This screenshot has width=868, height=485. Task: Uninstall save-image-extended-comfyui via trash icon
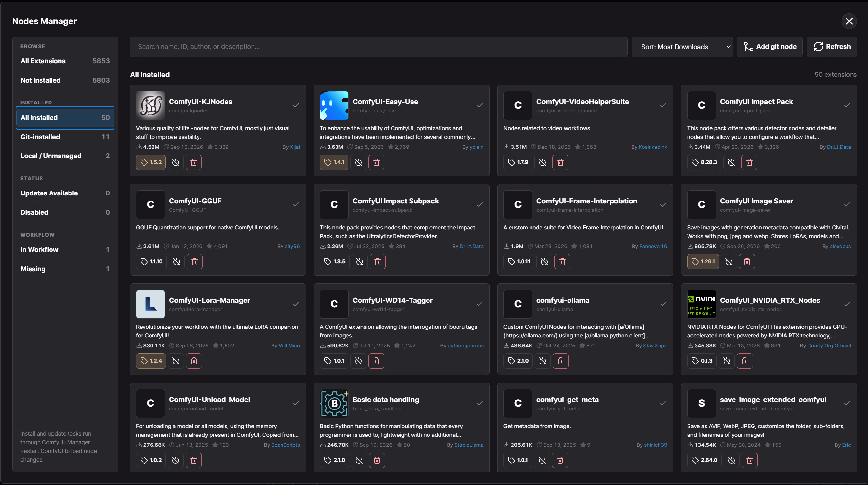749,460
